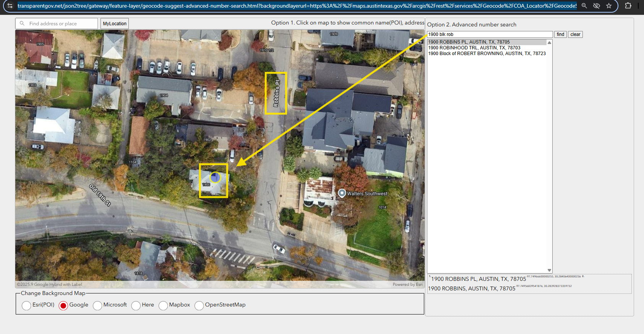The image size is (644, 334).
Task: Select 1900 Block of ROBERT BROWNING result
Action: click(x=487, y=54)
